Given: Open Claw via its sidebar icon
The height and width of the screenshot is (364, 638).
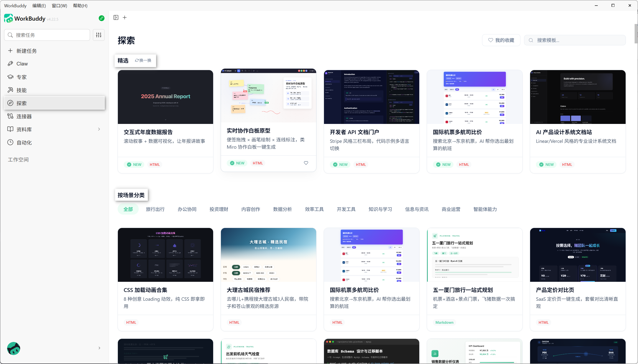Looking at the screenshot, I should coord(10,64).
